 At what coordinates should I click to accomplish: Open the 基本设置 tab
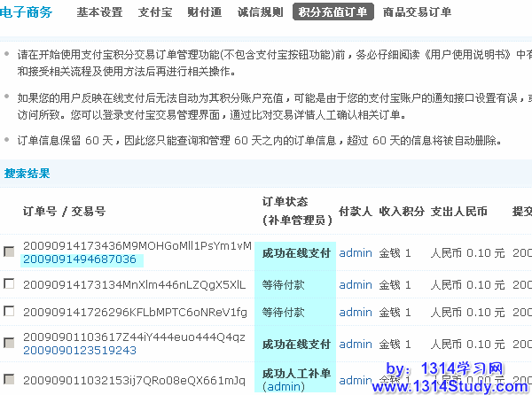(99, 12)
